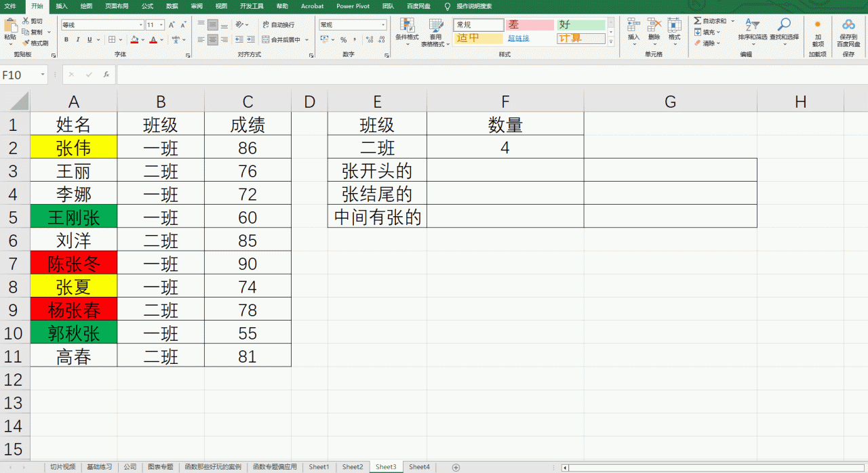This screenshot has width=868, height=473.
Task: Click in the formula bar input area
Action: pyautogui.click(x=492, y=75)
